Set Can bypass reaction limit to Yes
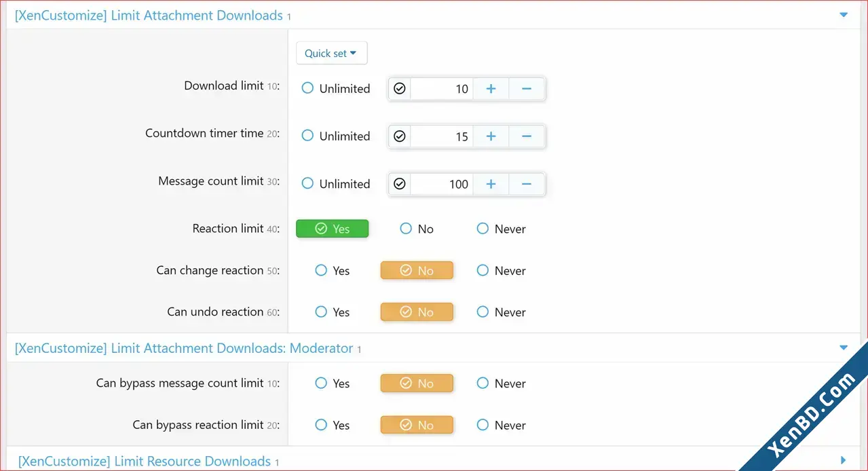 (333, 426)
